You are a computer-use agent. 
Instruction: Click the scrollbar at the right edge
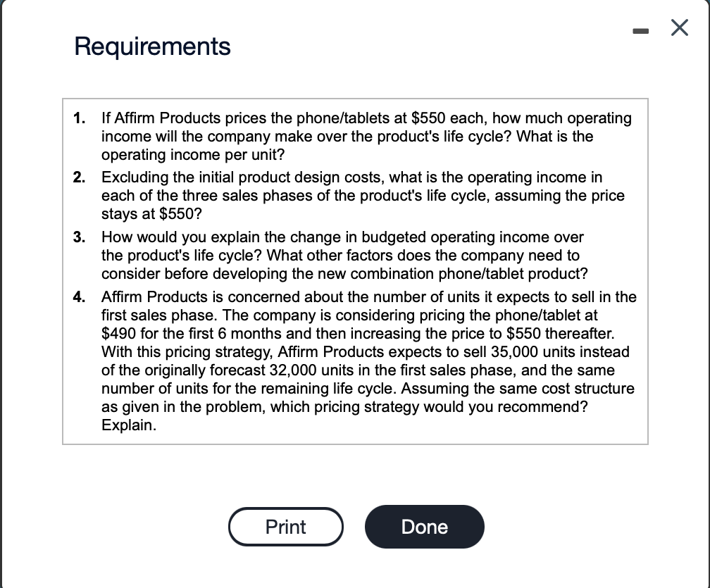coord(706,294)
